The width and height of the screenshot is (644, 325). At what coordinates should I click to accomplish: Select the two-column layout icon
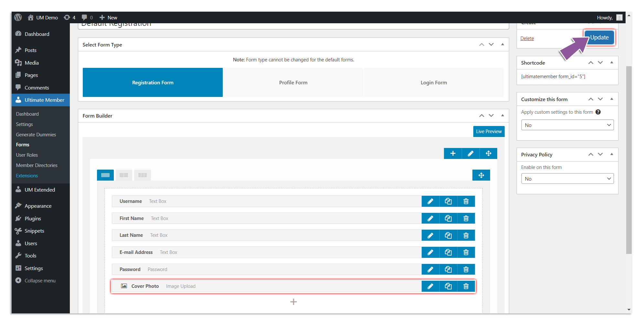tap(124, 175)
